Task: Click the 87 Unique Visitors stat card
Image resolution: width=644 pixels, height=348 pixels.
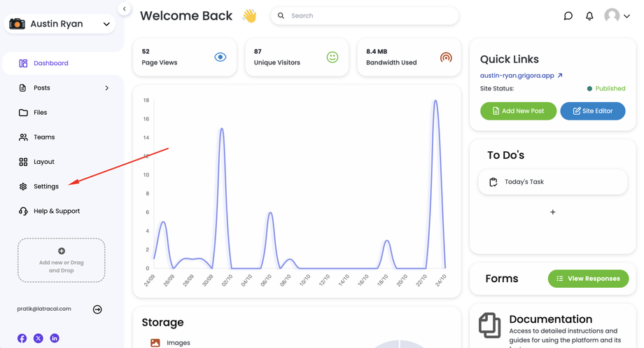Action: click(297, 57)
